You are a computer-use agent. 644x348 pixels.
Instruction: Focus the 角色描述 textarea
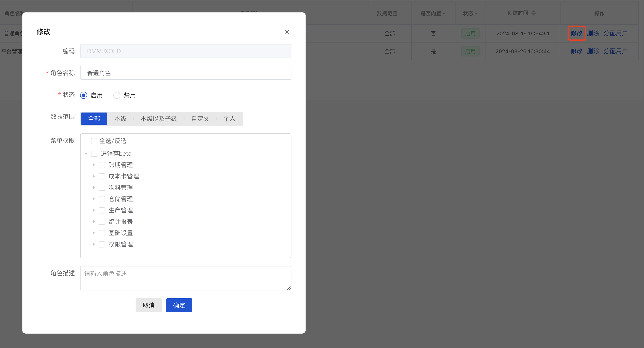click(186, 278)
